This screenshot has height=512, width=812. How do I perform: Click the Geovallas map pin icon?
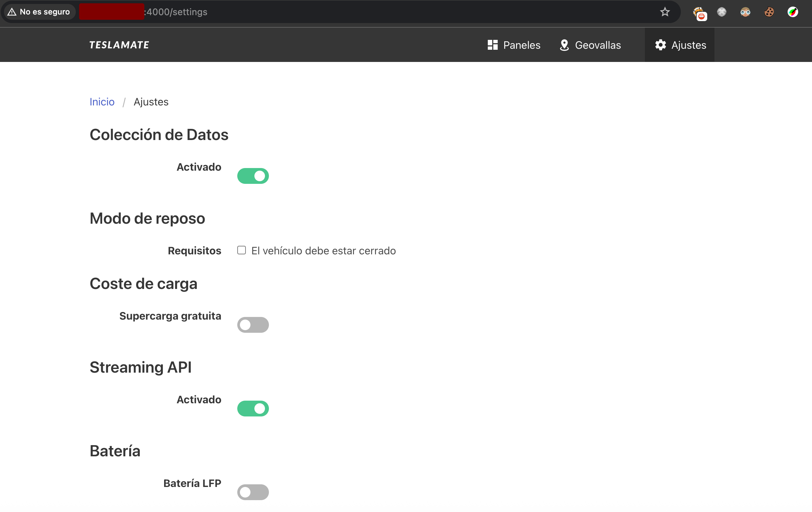click(x=564, y=45)
